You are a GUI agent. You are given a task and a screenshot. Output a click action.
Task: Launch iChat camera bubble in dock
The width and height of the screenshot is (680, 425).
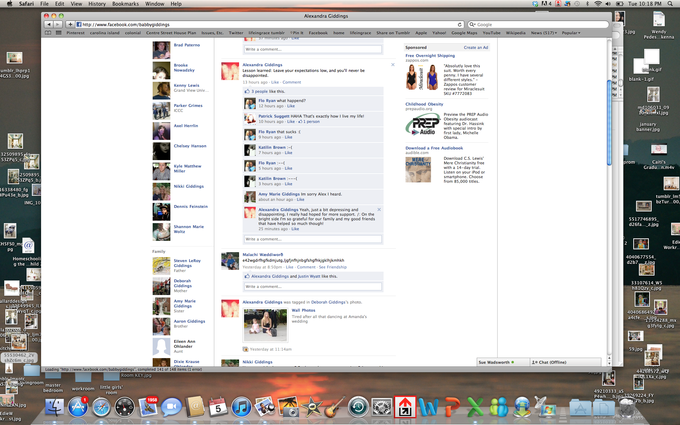coord(171,408)
